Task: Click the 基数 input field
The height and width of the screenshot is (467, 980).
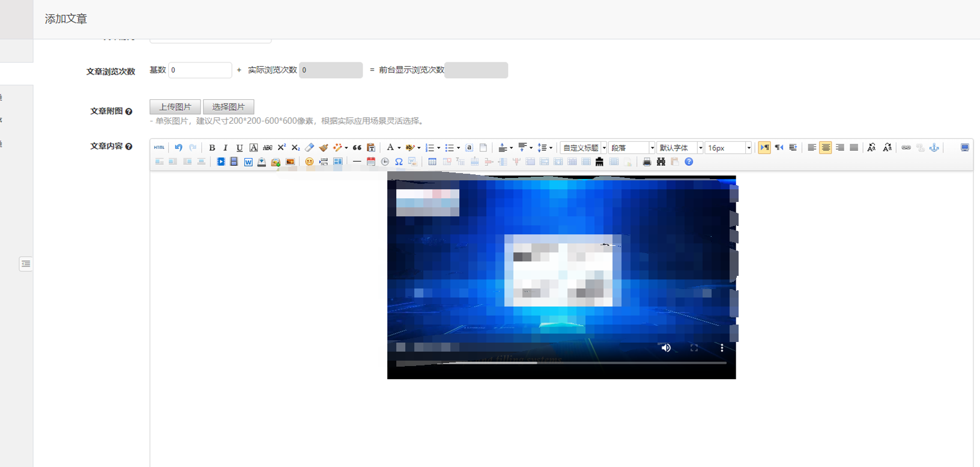Action: pyautogui.click(x=200, y=70)
